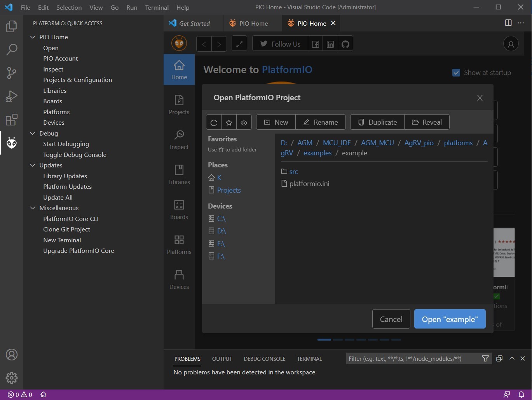Collapse the PIO Home tree section
This screenshot has height=400, width=532.
[33, 37]
